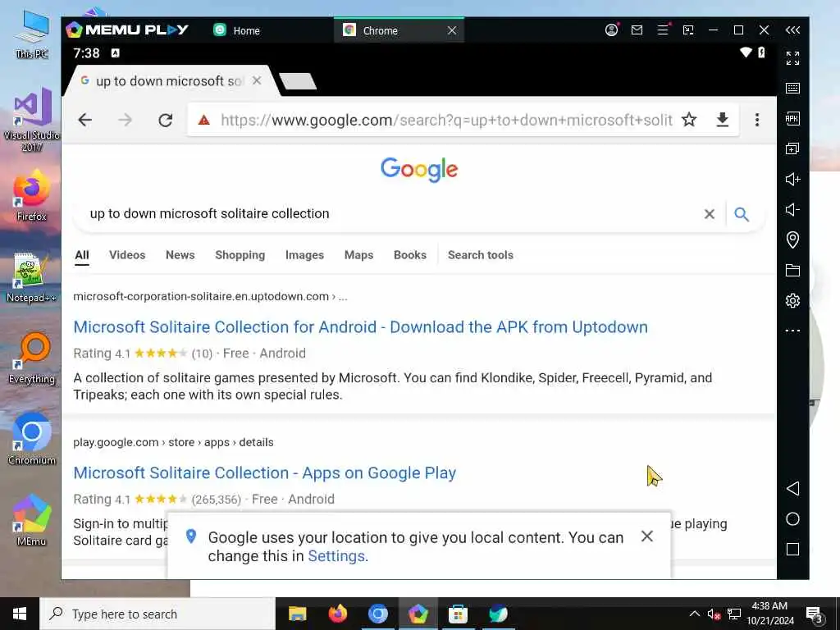The height and width of the screenshot is (630, 840).
Task: Select the All search filter
Action: pos(82,255)
